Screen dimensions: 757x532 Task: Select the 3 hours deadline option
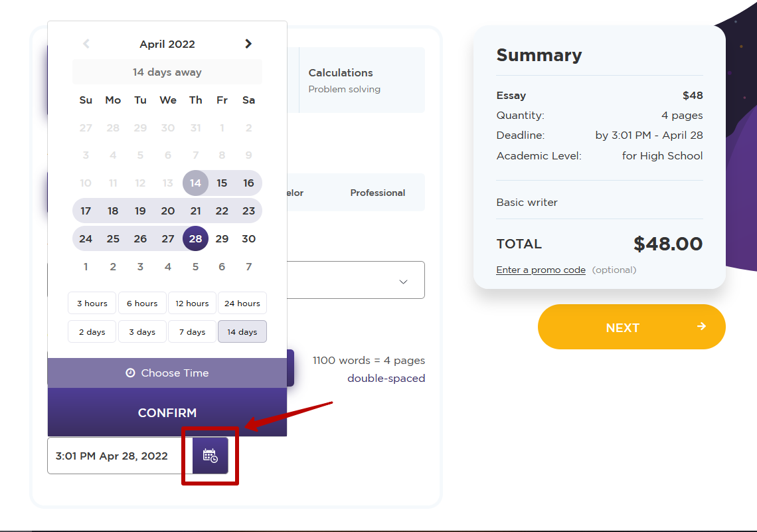[92, 304]
